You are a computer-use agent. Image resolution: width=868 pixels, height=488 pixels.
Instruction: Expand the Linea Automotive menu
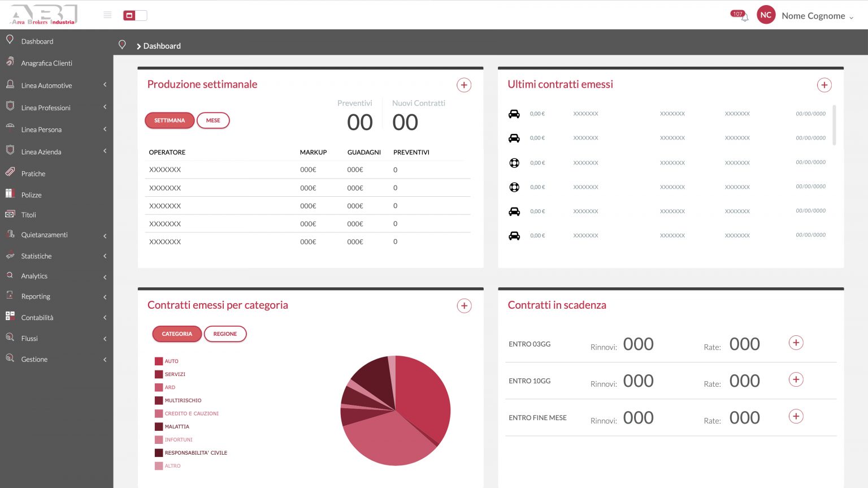[46, 85]
